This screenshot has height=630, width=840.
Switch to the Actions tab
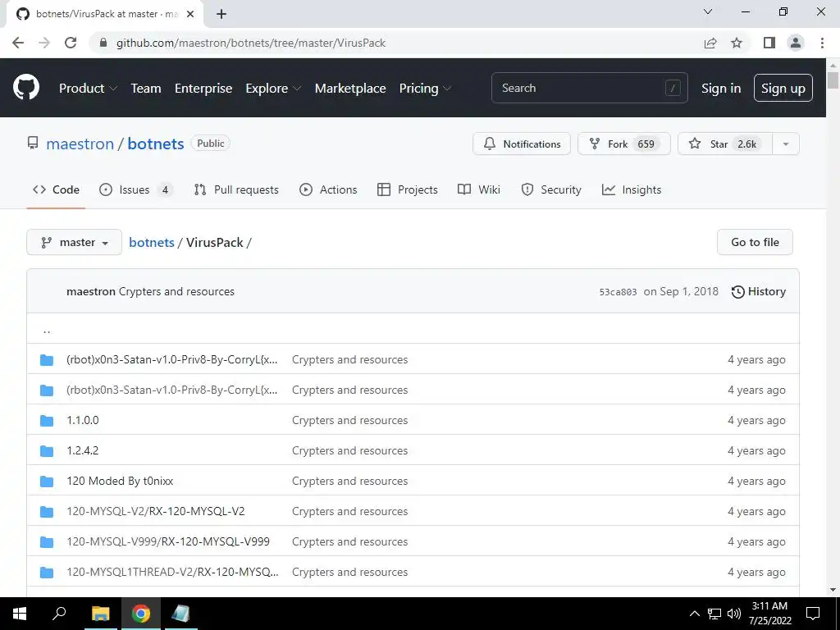[328, 189]
